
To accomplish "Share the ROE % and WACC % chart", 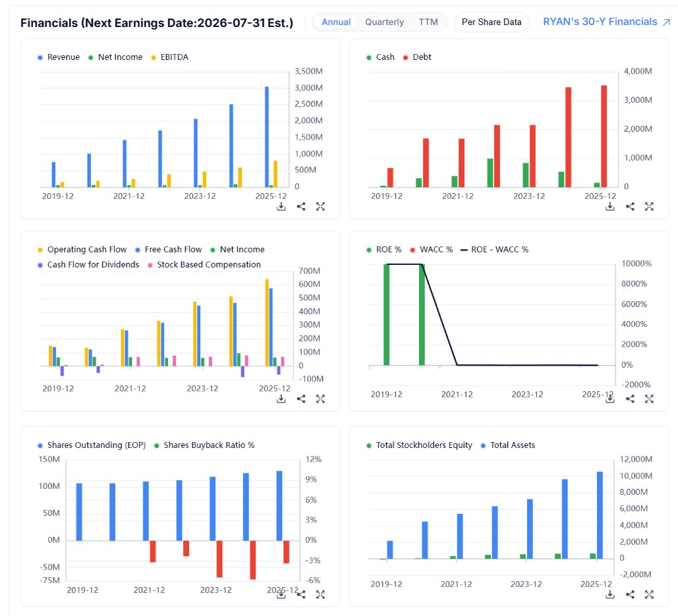I will 630,399.
